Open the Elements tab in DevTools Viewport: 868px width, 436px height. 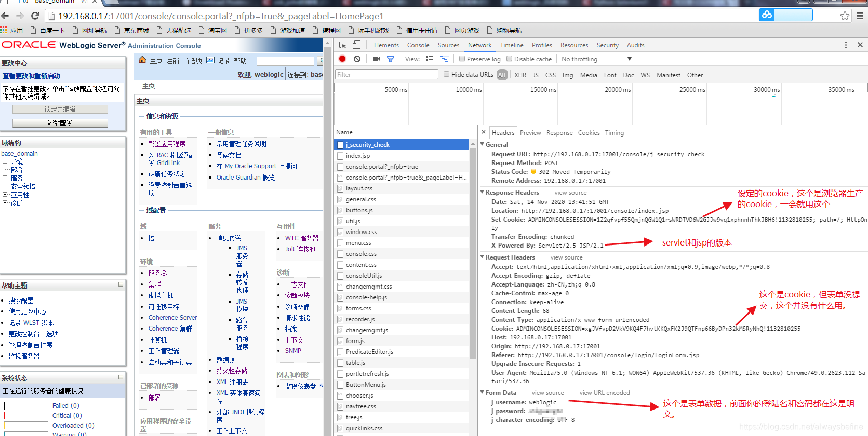pos(386,45)
